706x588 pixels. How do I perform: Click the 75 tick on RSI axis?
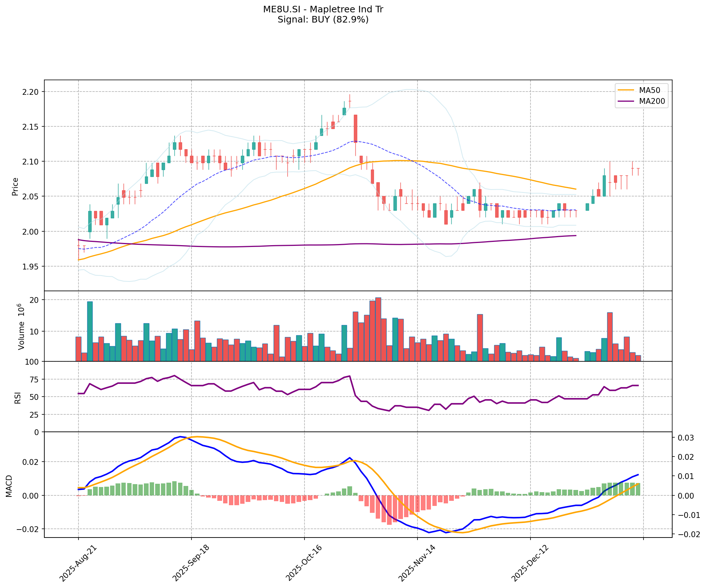pos(33,380)
